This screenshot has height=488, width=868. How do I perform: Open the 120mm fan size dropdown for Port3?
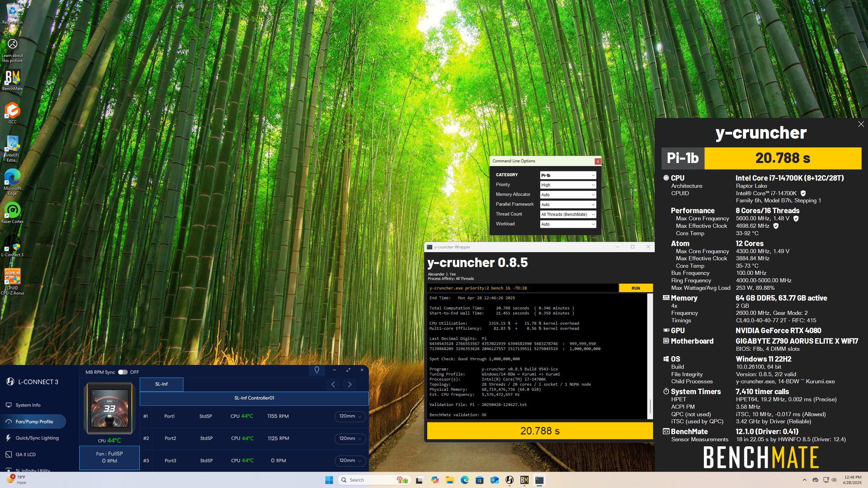tap(350, 461)
